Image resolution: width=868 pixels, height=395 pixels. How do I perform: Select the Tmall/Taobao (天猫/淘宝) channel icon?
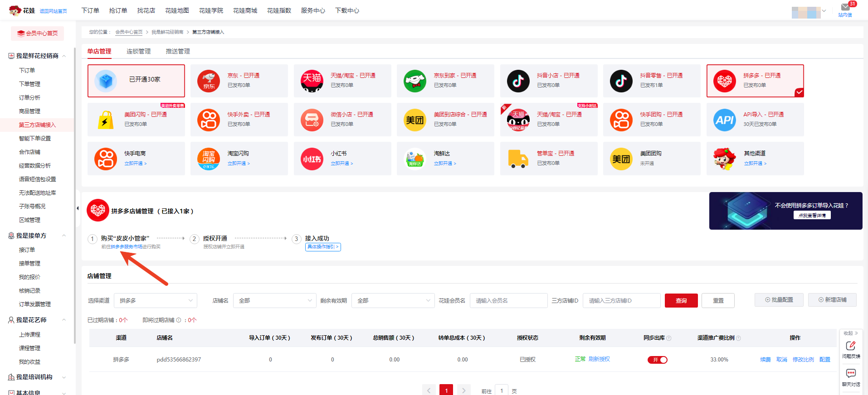(312, 81)
